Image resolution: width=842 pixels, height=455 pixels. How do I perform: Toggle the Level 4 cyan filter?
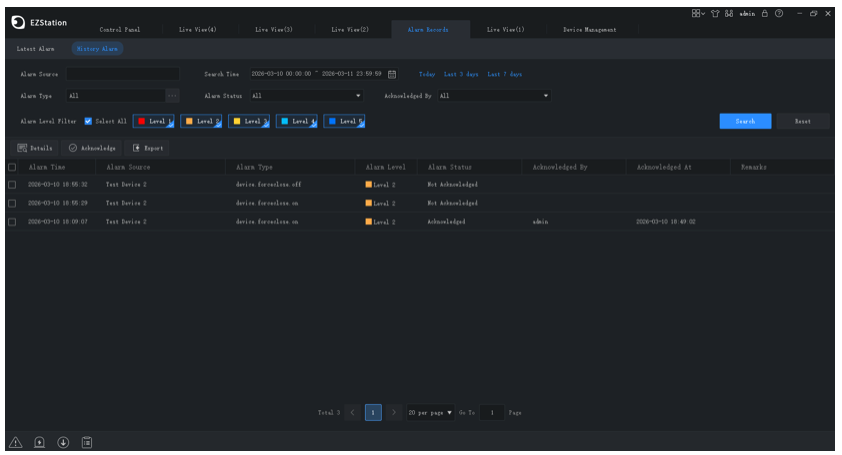pyautogui.click(x=296, y=121)
